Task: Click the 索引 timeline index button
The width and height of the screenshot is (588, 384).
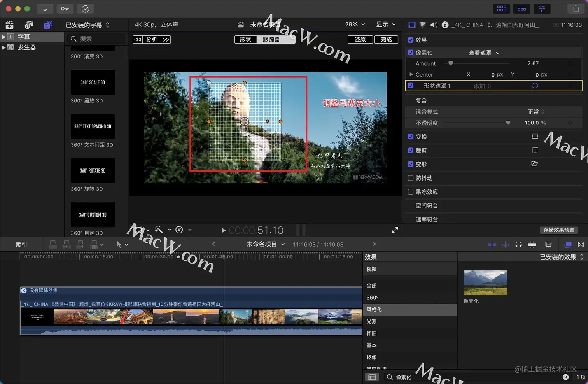Action: 21,245
